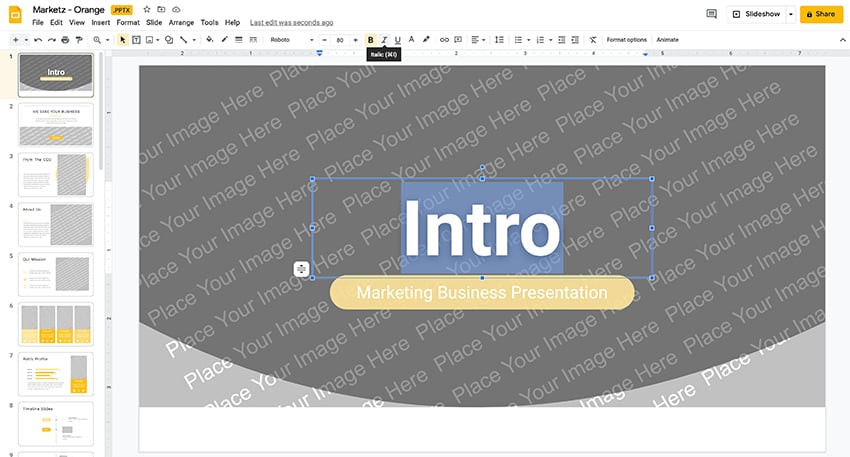
Task: Click the insert link icon
Action: 444,40
